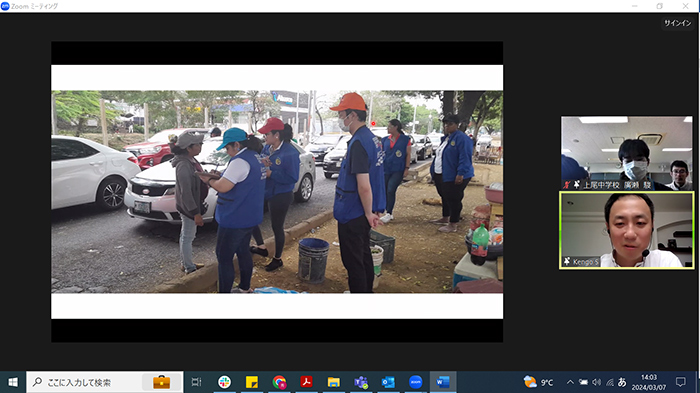Image resolution: width=700 pixels, height=393 pixels.
Task: Launch Google Chrome from taskbar
Action: pos(279,382)
